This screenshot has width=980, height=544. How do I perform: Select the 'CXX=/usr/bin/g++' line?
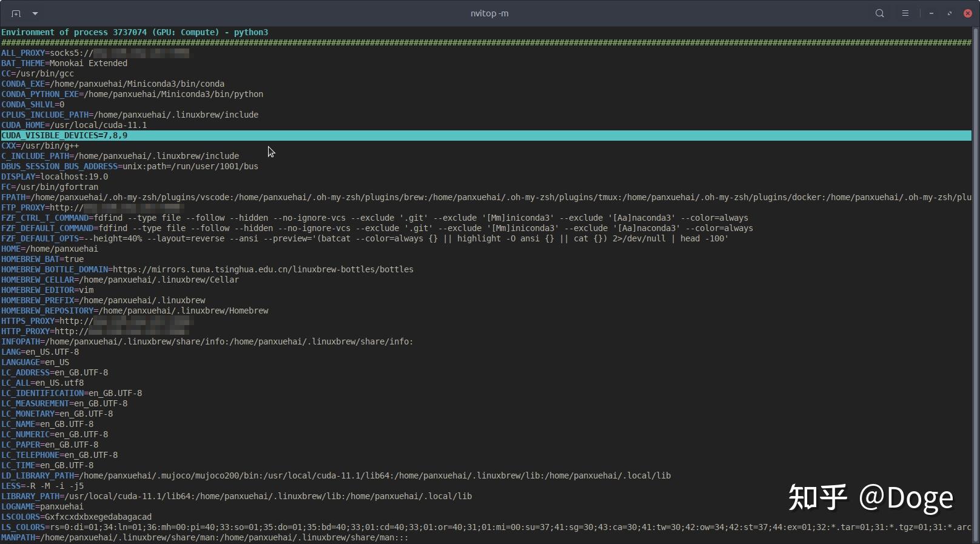coord(40,146)
